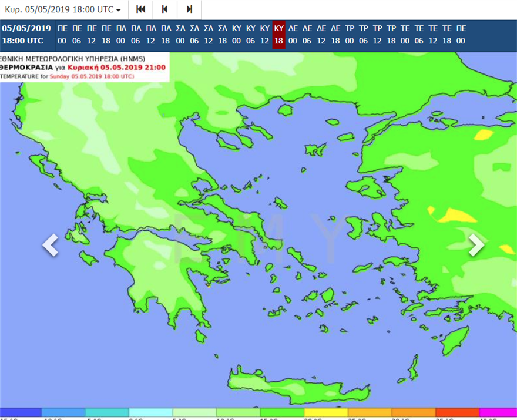Screen dimensions: 517x420
Task: Click left arrow on the map
Action: click(51, 245)
